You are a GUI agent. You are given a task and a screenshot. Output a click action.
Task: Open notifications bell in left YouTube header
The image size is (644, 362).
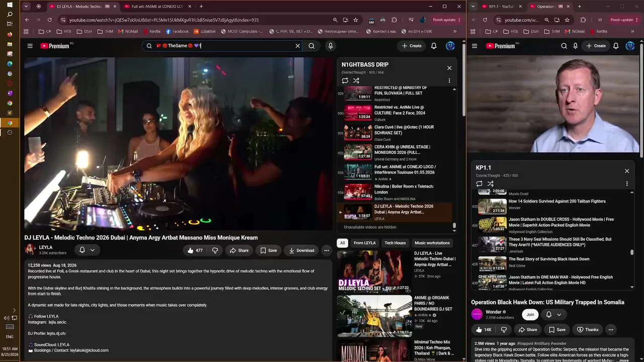(434, 46)
